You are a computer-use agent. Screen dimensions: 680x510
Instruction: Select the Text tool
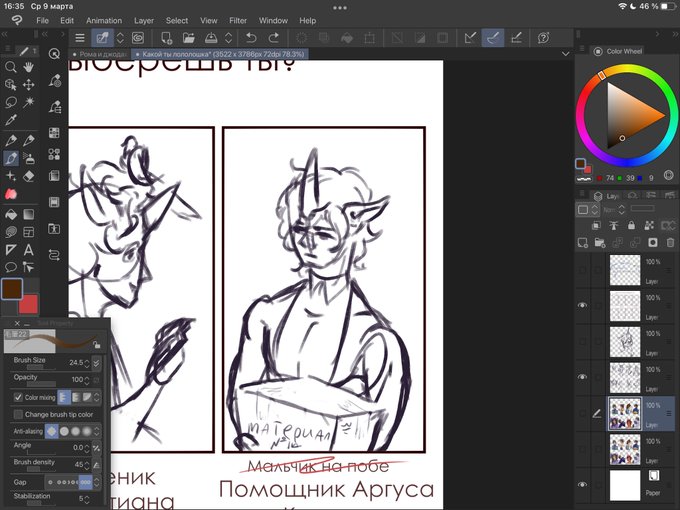point(29,250)
